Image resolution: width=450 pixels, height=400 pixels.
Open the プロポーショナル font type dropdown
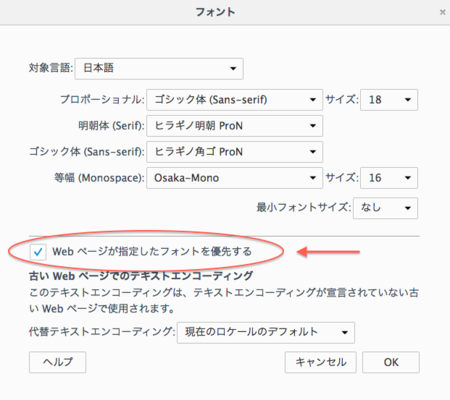point(234,100)
